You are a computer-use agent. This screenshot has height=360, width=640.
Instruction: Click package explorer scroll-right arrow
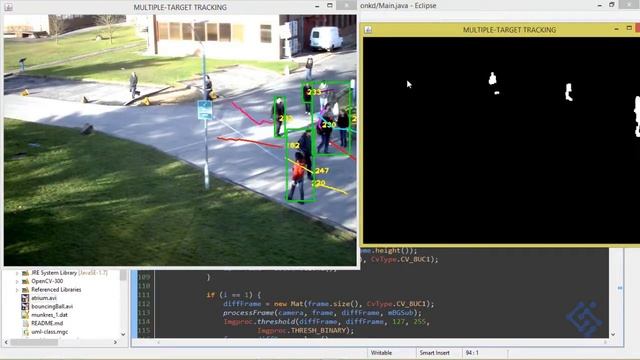115,342
